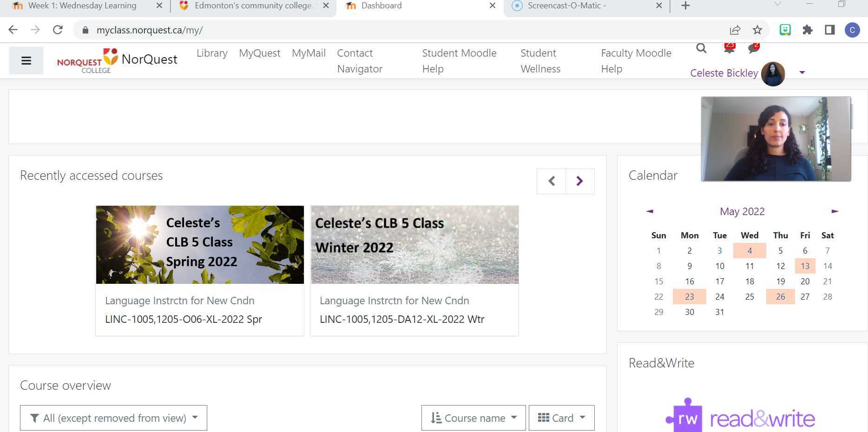Expand the Celeste Bickley profile dropdown arrow
Screen dimensions: 868x432
pyautogui.click(x=802, y=72)
